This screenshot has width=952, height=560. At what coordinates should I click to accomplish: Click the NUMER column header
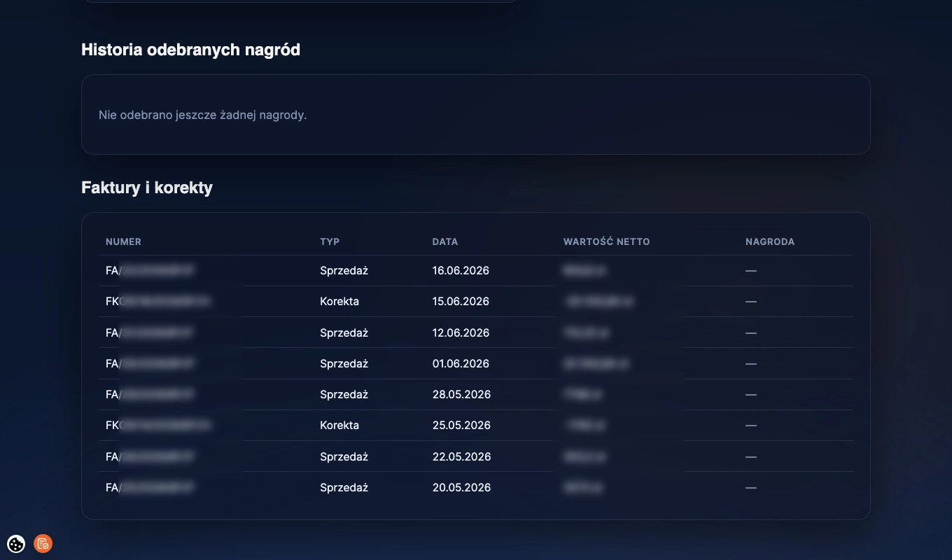[123, 241]
